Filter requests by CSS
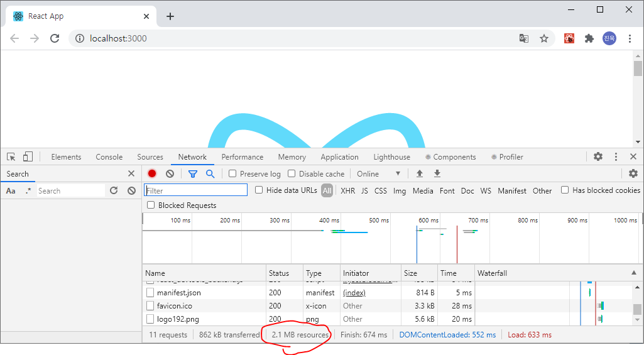 (x=381, y=190)
